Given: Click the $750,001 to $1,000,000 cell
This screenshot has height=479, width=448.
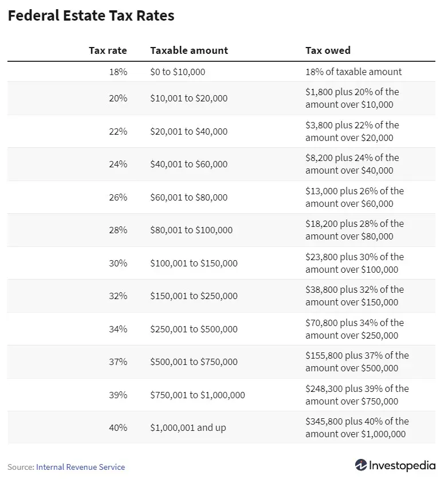Looking at the screenshot, I should [198, 395].
